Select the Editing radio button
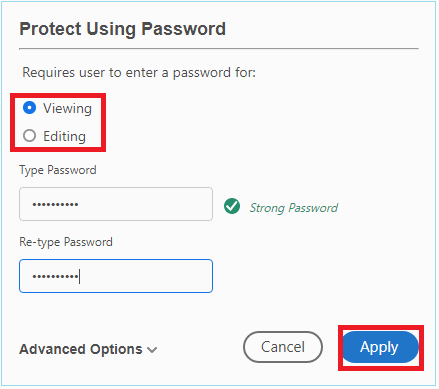 point(29,136)
